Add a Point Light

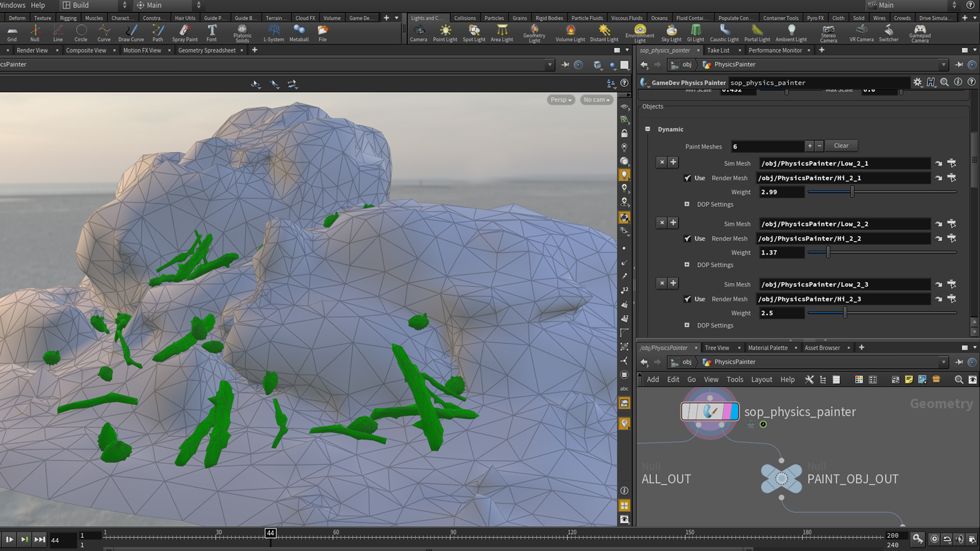tap(445, 33)
